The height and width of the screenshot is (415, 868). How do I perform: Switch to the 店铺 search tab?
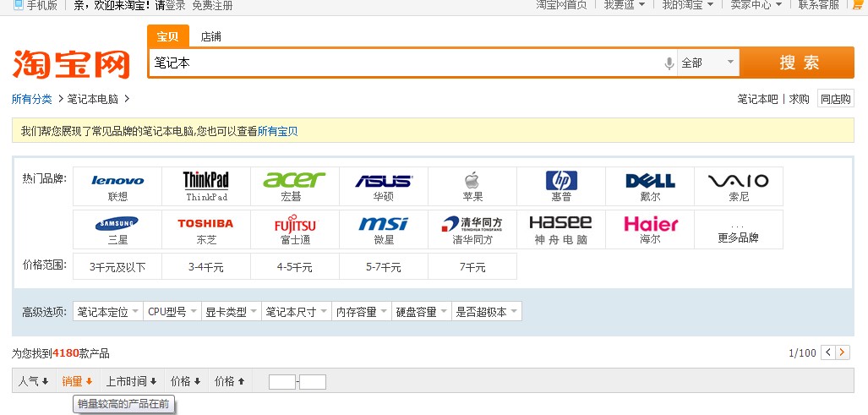pyautogui.click(x=210, y=37)
